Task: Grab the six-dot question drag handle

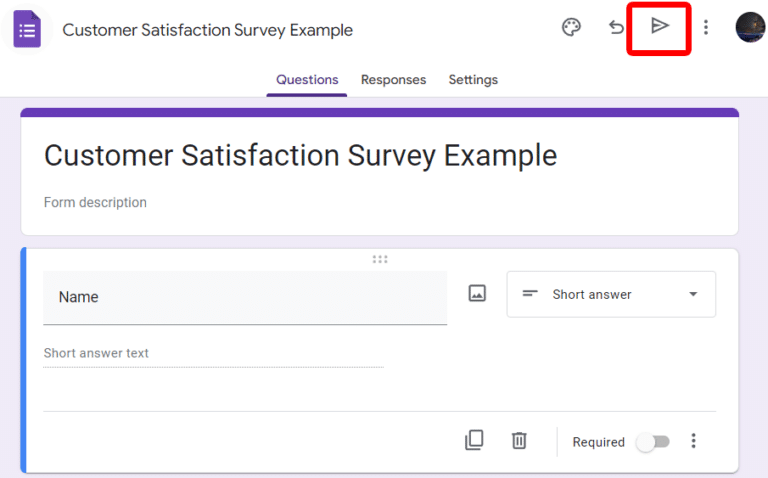Action: click(x=380, y=259)
